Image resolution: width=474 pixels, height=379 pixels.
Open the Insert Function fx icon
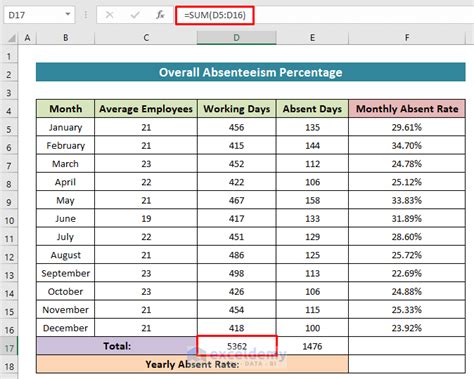(160, 15)
